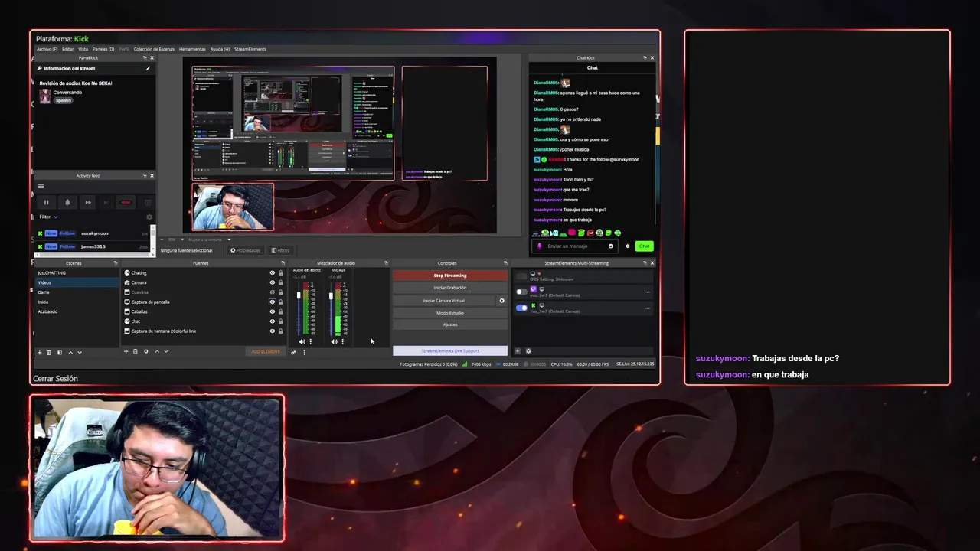Move source down arrow in Fuentes
This screenshot has height=551, width=980.
point(166,351)
